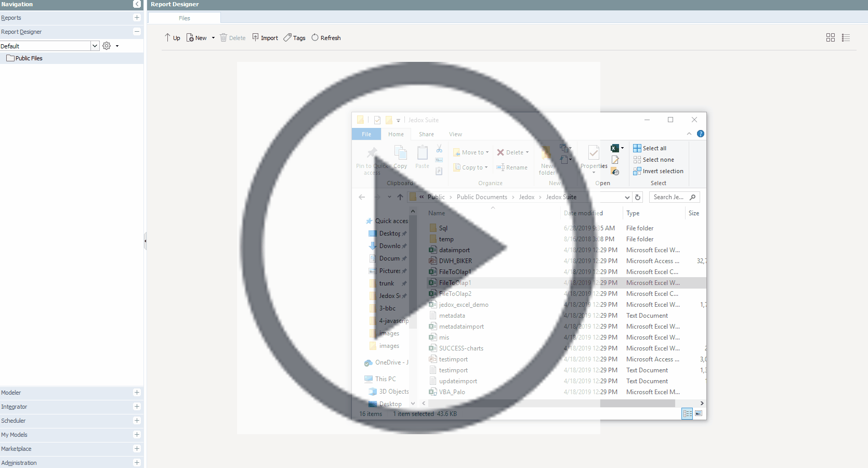Import a file into Report Designer
Image resolution: width=868 pixels, height=468 pixels.
click(265, 37)
